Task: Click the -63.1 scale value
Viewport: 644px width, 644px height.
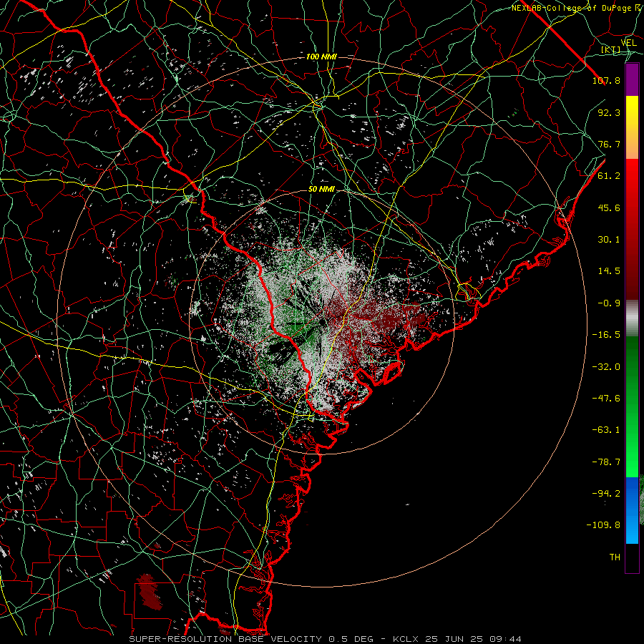Action: [606, 430]
